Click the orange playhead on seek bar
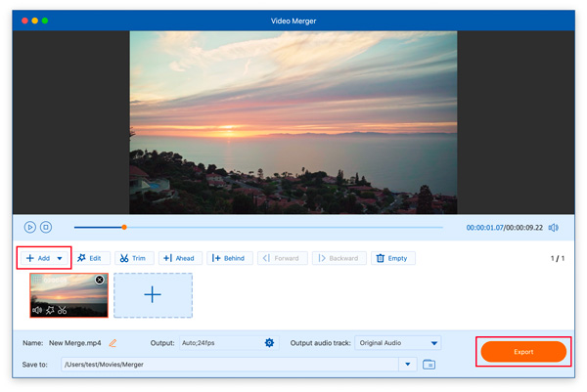Image resolution: width=587 pixels, height=392 pixels. click(x=124, y=227)
